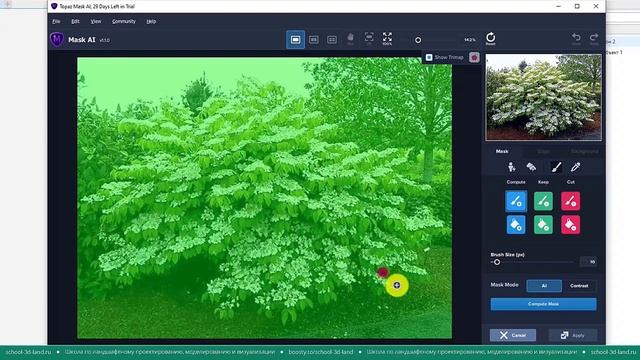Select the green Keep fill bucket
The width and height of the screenshot is (640, 360).
[543, 224]
